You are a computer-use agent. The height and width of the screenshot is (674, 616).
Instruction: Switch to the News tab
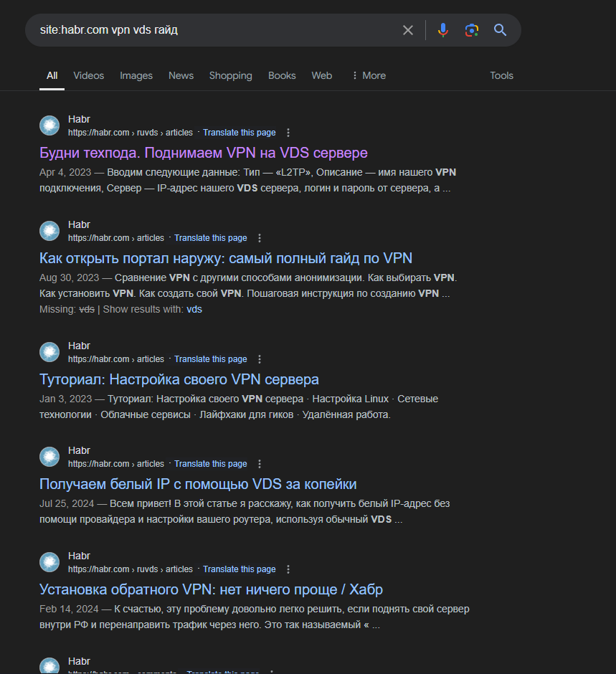(181, 75)
